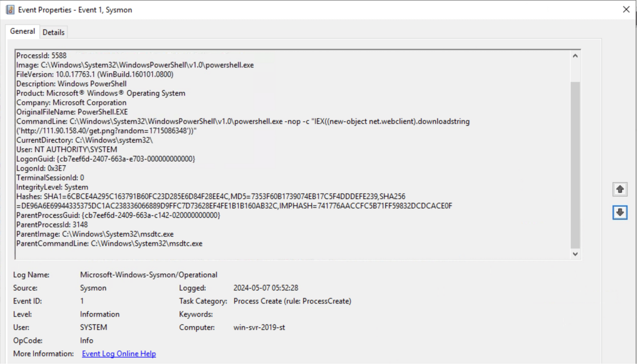Click the CommandLine powershell.exe -nop line
The image size is (637, 364).
pos(243,121)
